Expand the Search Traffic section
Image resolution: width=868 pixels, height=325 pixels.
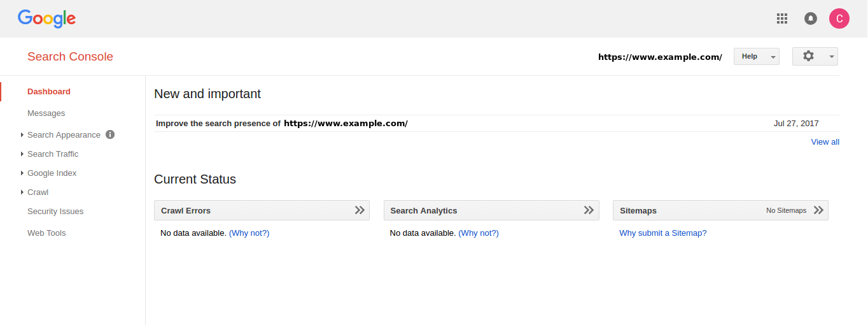pyautogui.click(x=53, y=154)
